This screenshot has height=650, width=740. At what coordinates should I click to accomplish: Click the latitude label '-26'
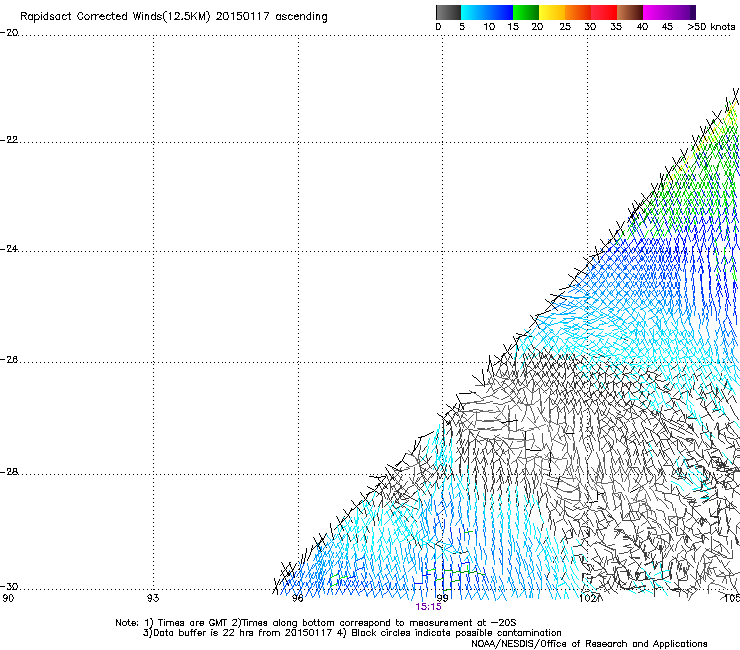(9, 360)
